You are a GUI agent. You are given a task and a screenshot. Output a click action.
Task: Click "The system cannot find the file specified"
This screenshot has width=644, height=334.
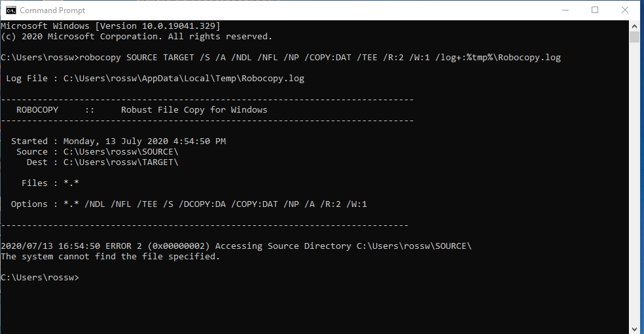110,257
